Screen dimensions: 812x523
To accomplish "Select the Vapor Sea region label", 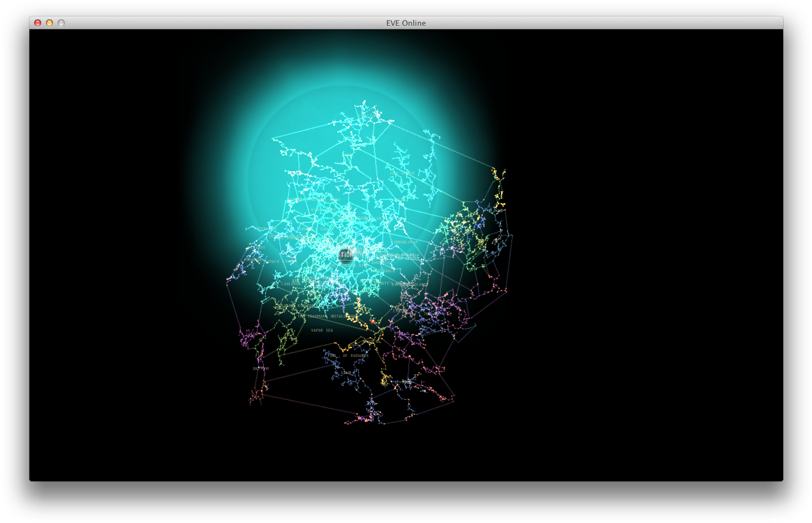I will [x=322, y=330].
